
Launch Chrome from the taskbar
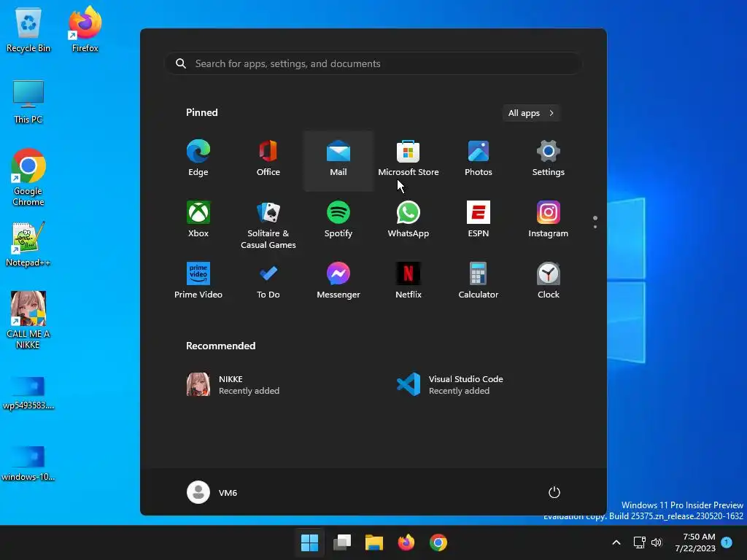pos(438,542)
